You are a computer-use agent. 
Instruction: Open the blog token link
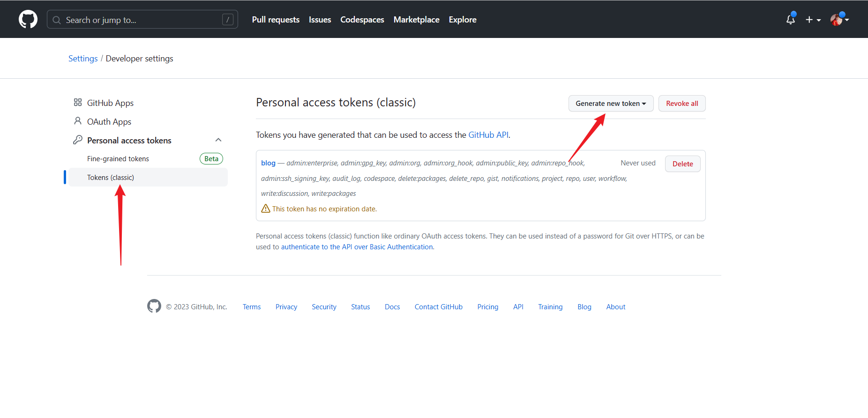coord(268,163)
